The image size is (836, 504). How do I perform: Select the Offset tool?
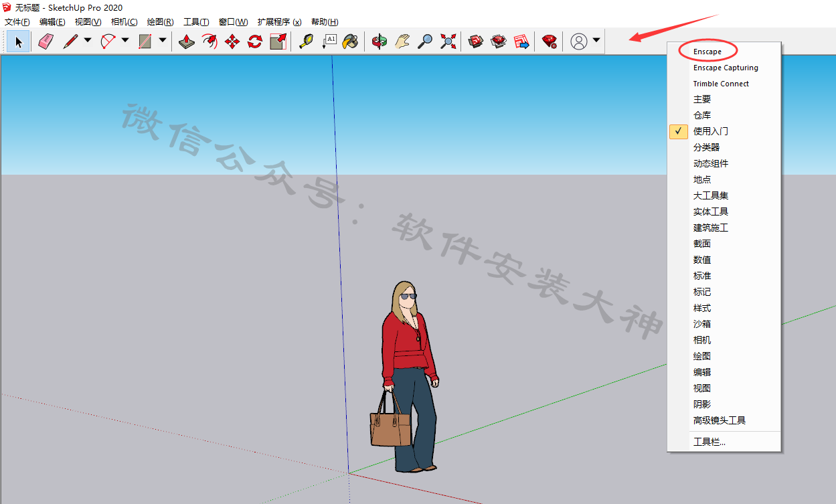point(210,41)
